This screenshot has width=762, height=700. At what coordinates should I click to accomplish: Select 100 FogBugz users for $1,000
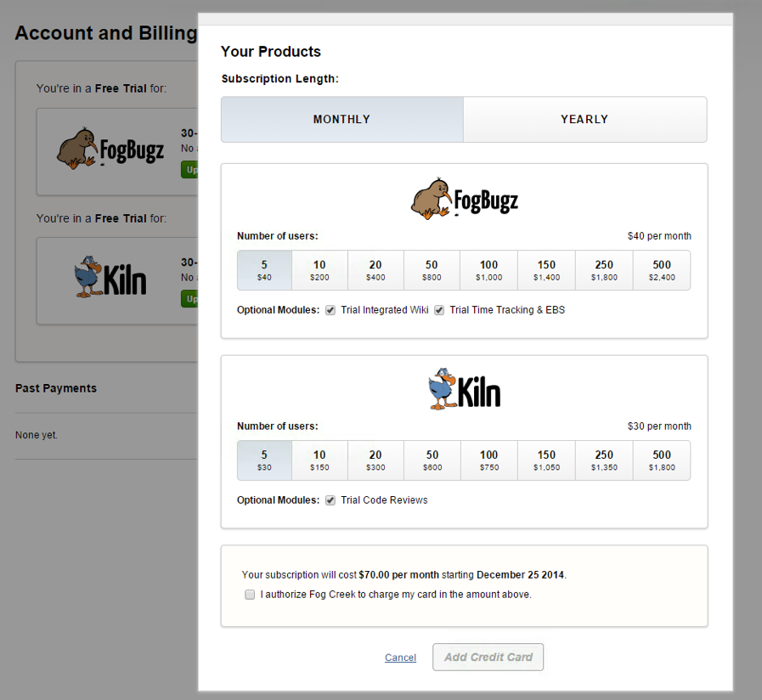[x=488, y=270]
